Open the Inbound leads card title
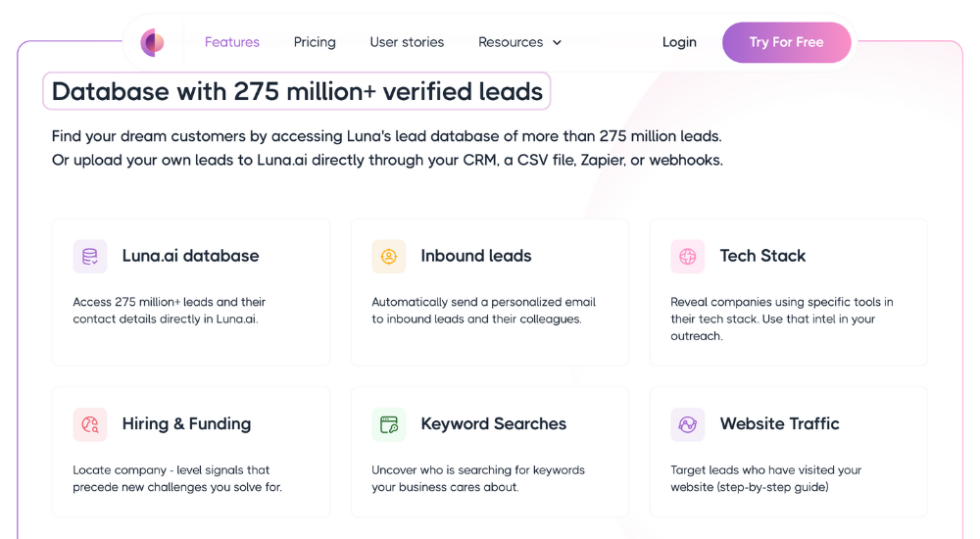Viewport: 980px width, 539px height. tap(476, 256)
